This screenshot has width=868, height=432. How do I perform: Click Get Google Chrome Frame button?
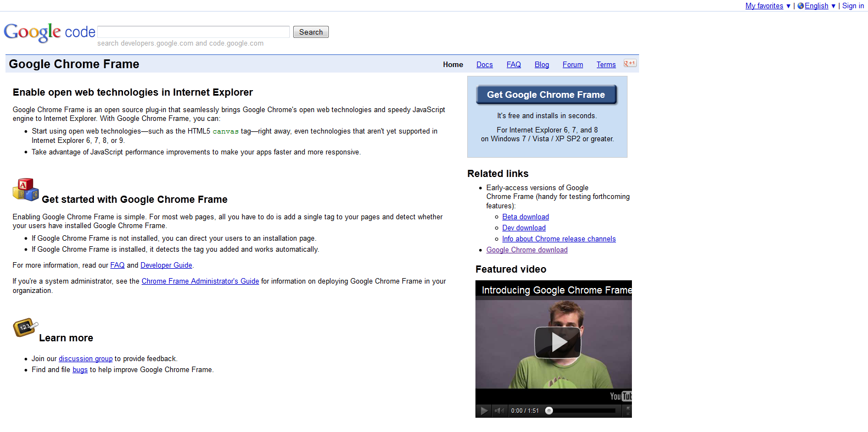click(546, 95)
